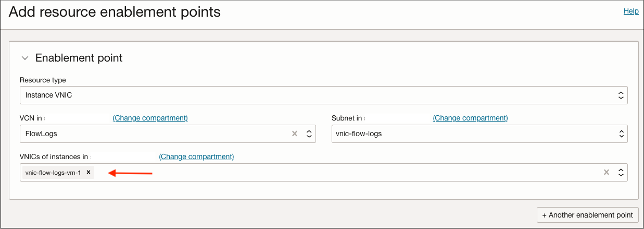The image size is (644, 229).
Task: Change compartment for VNICs of instances
Action: (196, 156)
